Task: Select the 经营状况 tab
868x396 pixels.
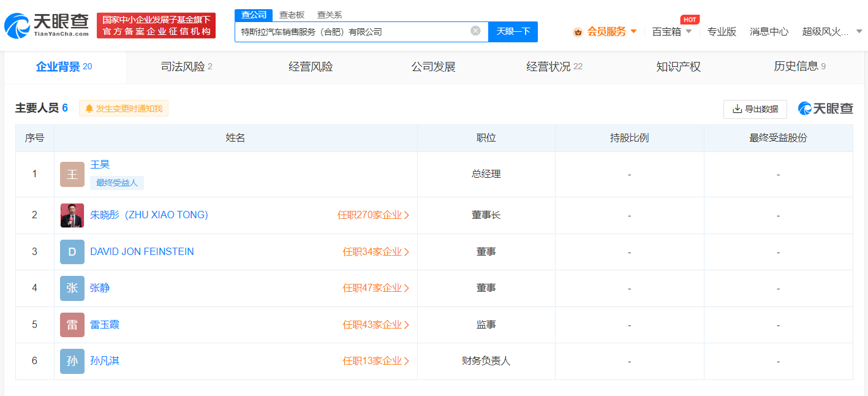Action: click(x=554, y=67)
